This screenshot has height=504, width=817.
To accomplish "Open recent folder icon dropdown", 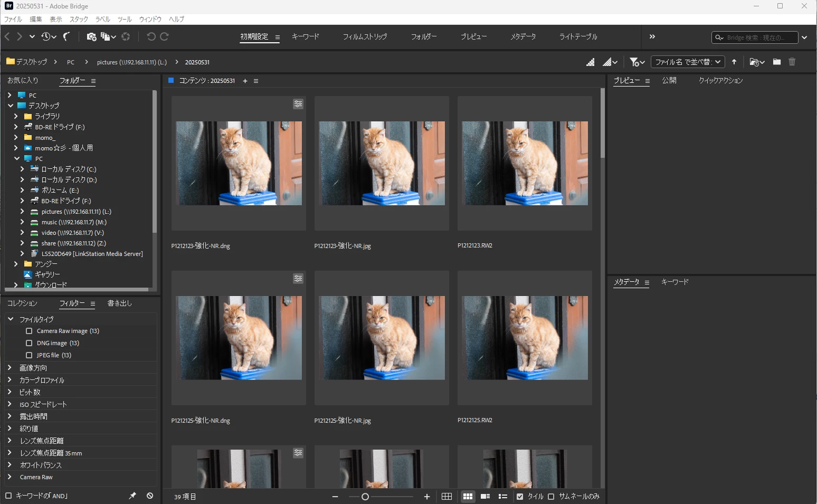I will [x=757, y=62].
